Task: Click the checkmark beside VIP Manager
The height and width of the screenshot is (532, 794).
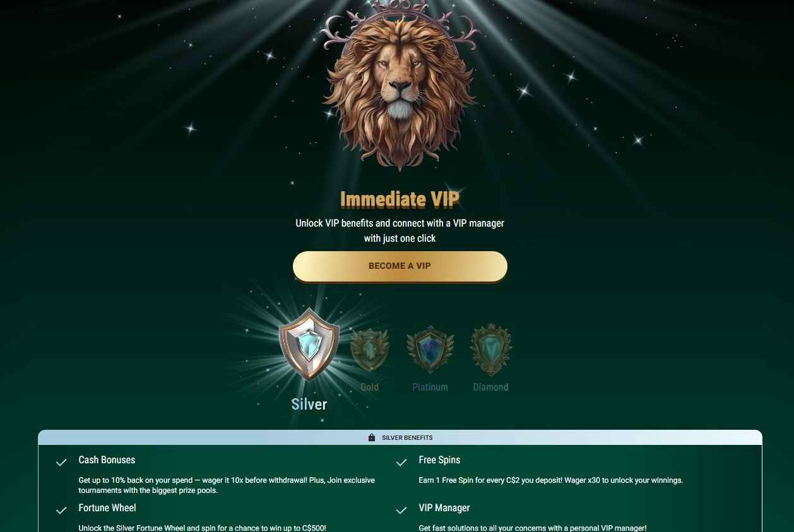Action: tap(401, 511)
